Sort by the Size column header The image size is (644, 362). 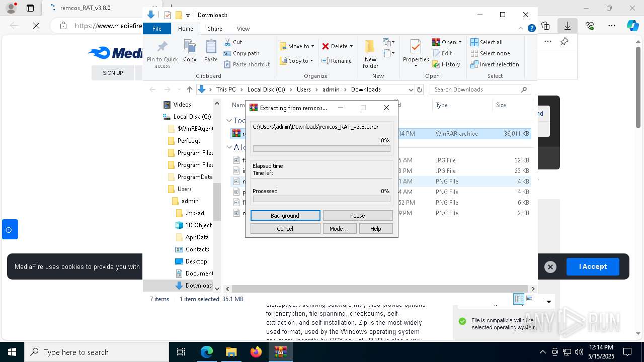[x=512, y=105]
